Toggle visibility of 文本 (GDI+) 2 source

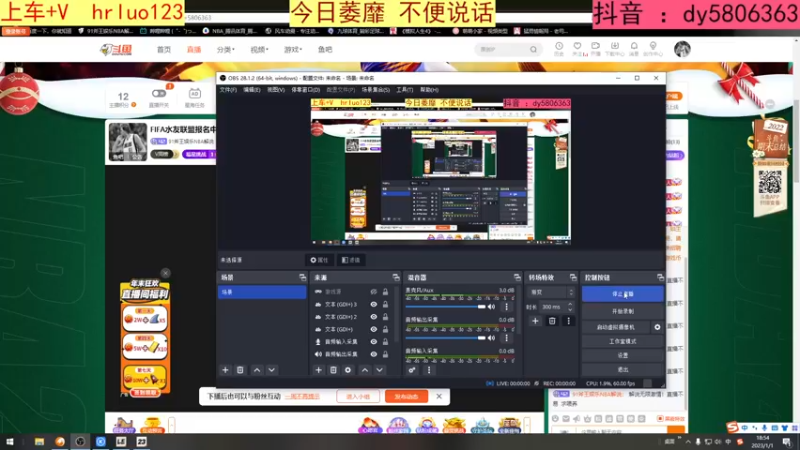click(x=373, y=317)
